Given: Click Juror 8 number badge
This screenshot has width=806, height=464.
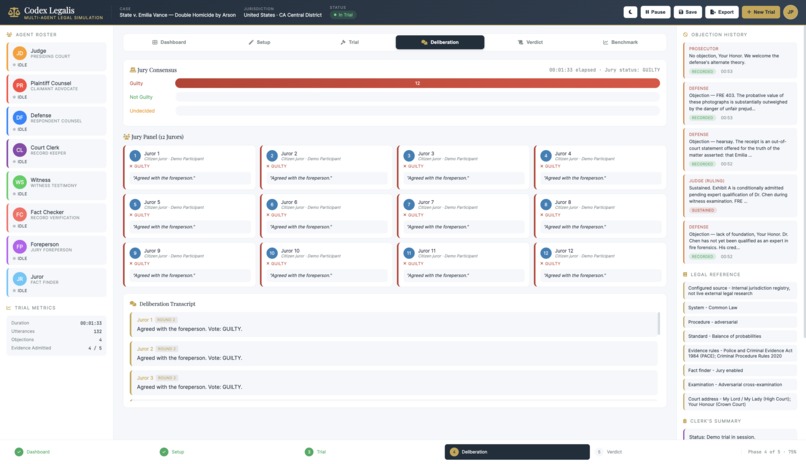Looking at the screenshot, I should [x=546, y=205].
